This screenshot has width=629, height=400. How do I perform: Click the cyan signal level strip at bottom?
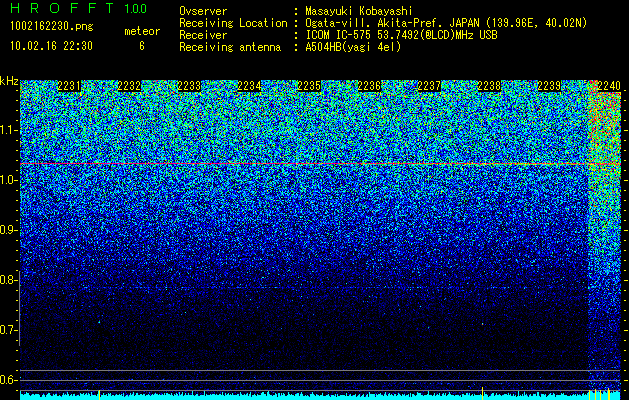[x=320, y=397]
